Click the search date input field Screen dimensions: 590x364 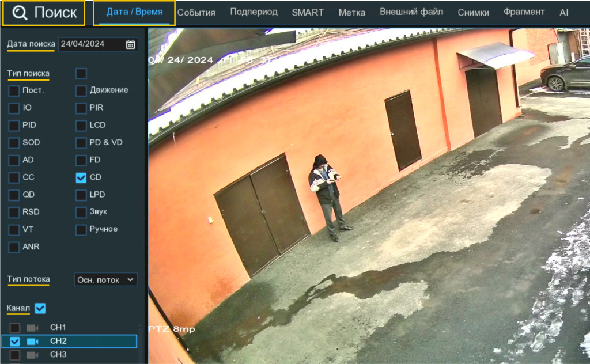[91, 44]
